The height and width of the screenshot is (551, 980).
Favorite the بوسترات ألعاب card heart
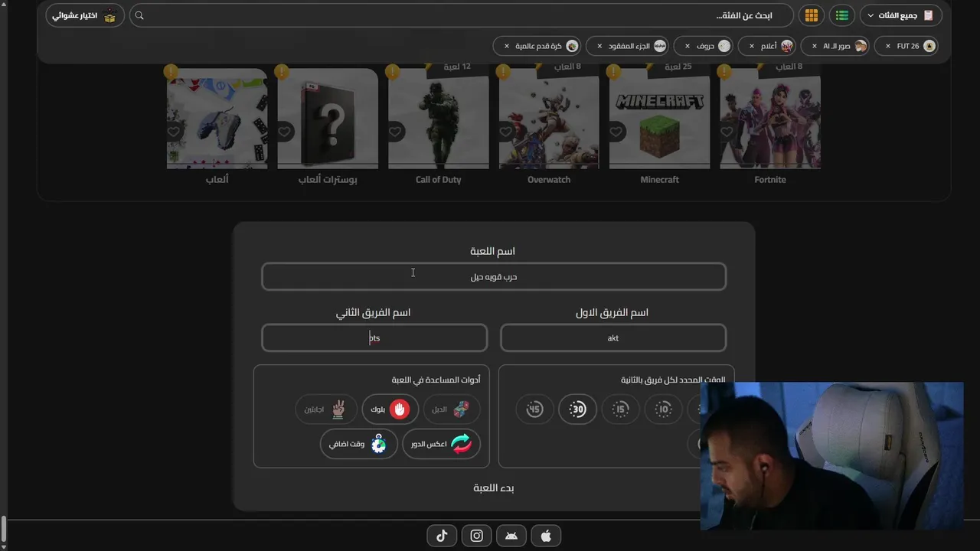click(285, 132)
